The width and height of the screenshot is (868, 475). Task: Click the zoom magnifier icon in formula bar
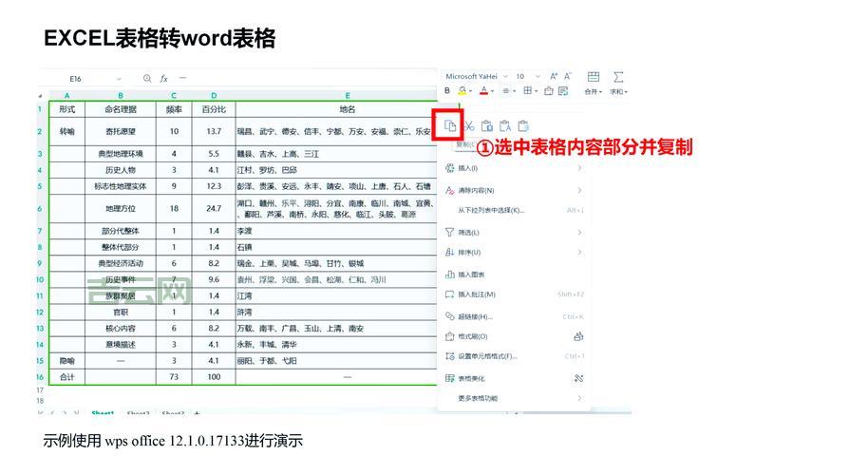tap(147, 79)
